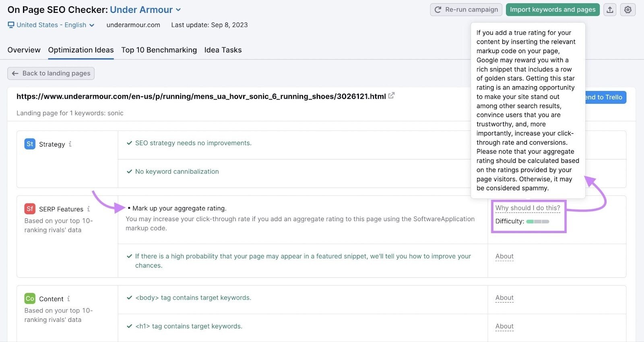Screen dimensions: 644x342
Task: Click Back to landing pages button
Action: point(51,73)
